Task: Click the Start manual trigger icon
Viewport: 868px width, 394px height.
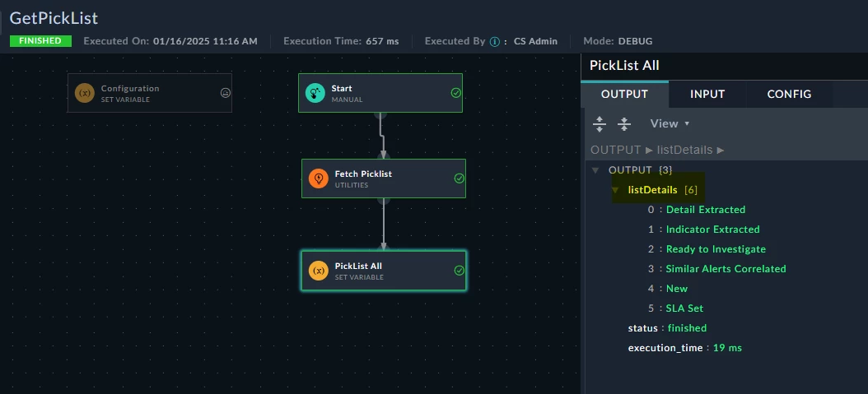Action: pyautogui.click(x=315, y=93)
